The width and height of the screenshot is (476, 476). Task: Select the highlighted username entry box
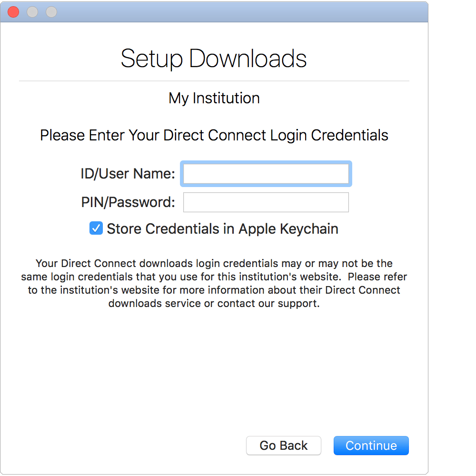pyautogui.click(x=266, y=174)
